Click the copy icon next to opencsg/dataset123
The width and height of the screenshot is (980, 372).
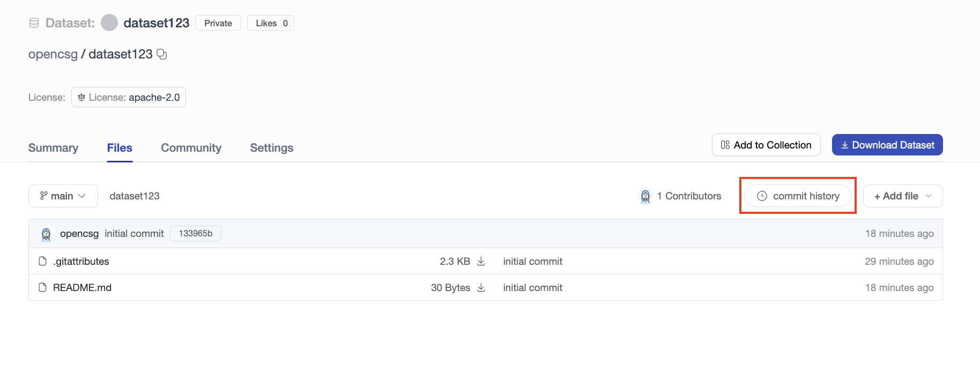point(161,54)
